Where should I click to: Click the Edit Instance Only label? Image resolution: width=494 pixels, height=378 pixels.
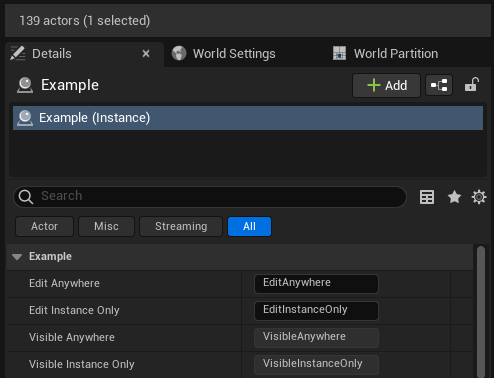tap(74, 310)
